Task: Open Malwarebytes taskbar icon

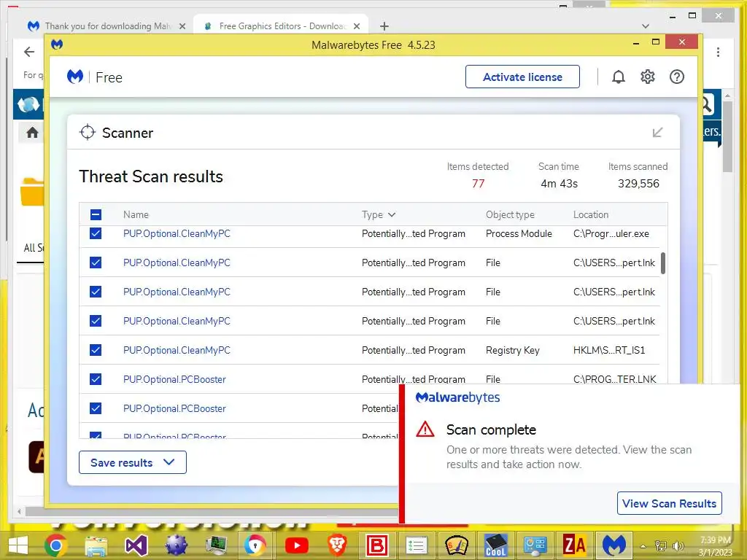Action: tap(614, 545)
